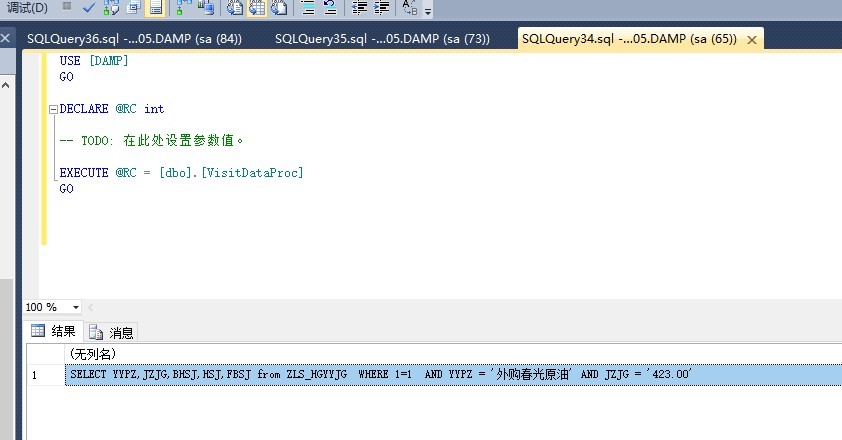Switch to the SQLQuery35.sql tab
The image size is (842, 440).
(382, 39)
